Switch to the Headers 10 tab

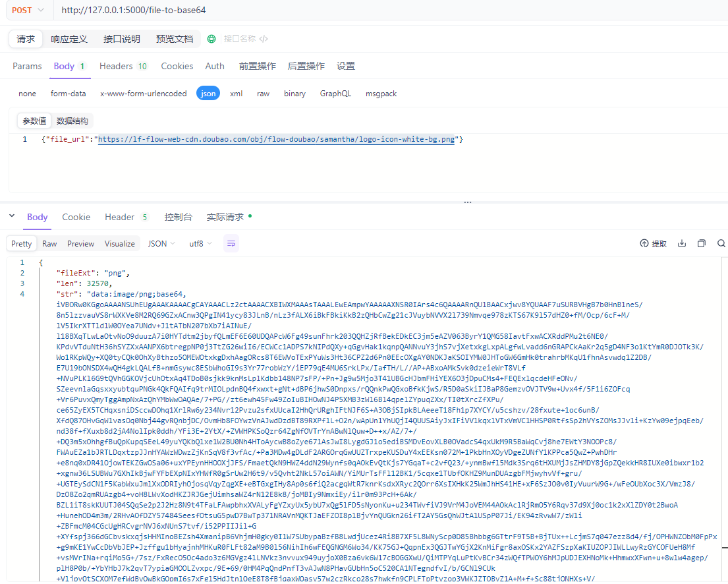(x=123, y=66)
